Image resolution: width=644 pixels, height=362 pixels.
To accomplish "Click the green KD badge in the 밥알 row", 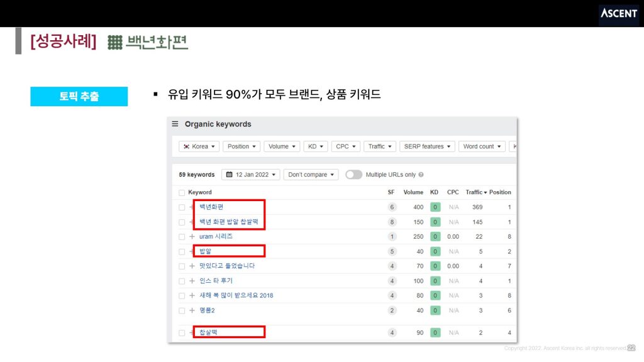I will coord(435,251).
